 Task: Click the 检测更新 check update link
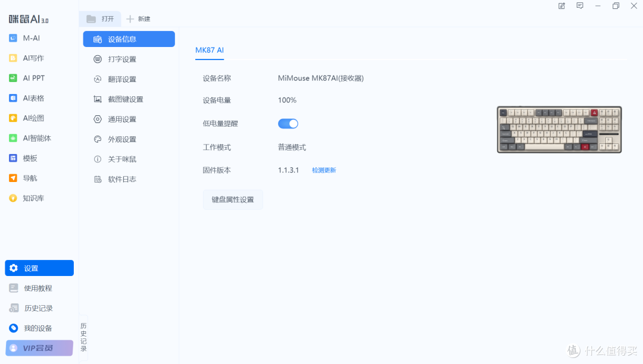[x=324, y=170]
